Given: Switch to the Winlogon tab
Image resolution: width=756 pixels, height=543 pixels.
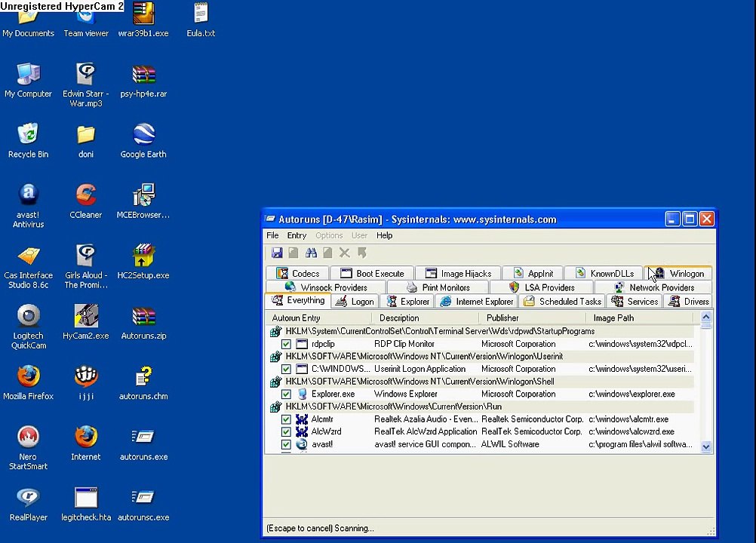Looking at the screenshot, I should [x=678, y=273].
